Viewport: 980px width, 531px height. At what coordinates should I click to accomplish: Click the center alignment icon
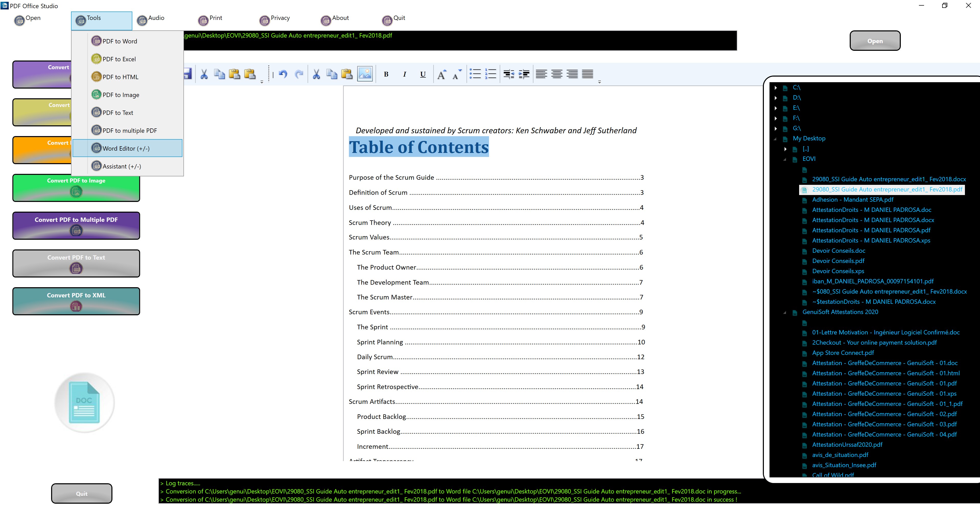click(557, 74)
